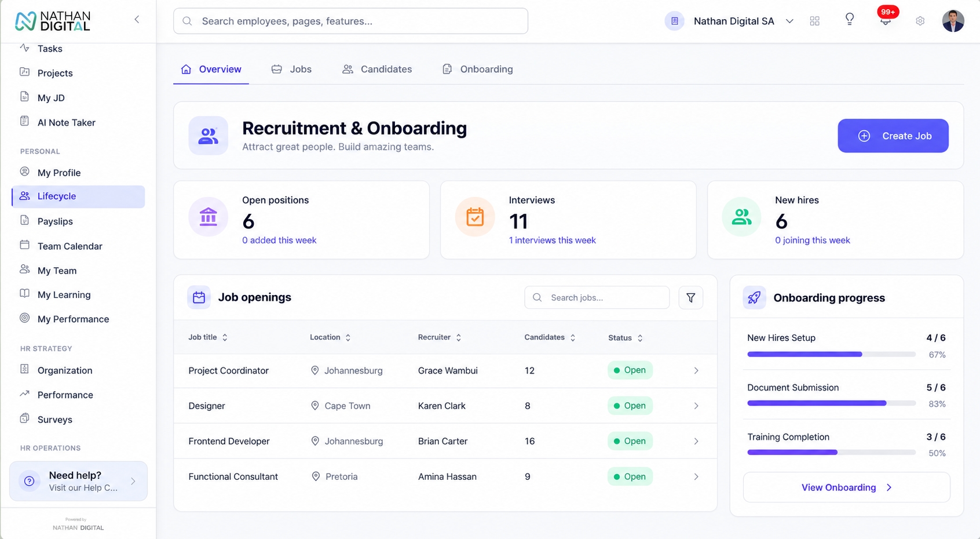Click the Nathan Digital logo
The image size is (980, 539).
[52, 21]
